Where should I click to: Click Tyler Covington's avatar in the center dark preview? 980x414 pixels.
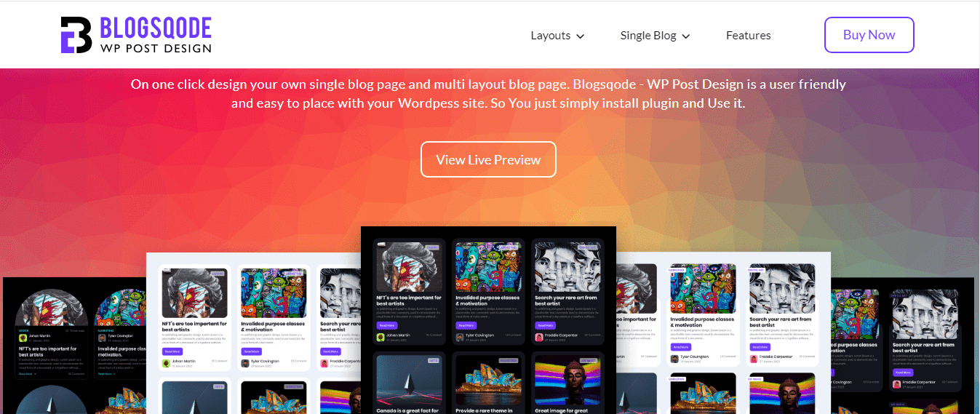pyautogui.click(x=460, y=337)
